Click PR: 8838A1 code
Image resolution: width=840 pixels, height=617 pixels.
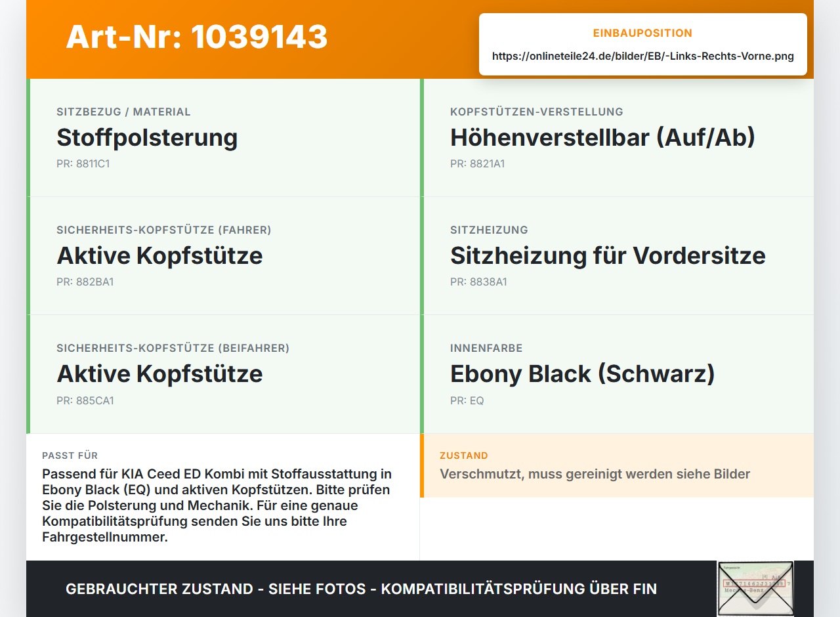[x=478, y=282]
